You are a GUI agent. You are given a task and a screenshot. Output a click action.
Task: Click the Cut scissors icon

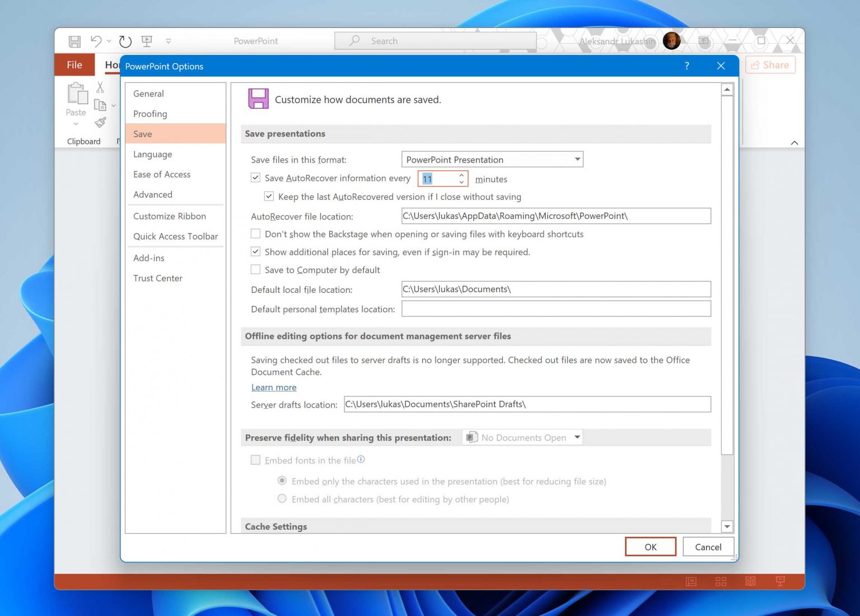pos(100,87)
